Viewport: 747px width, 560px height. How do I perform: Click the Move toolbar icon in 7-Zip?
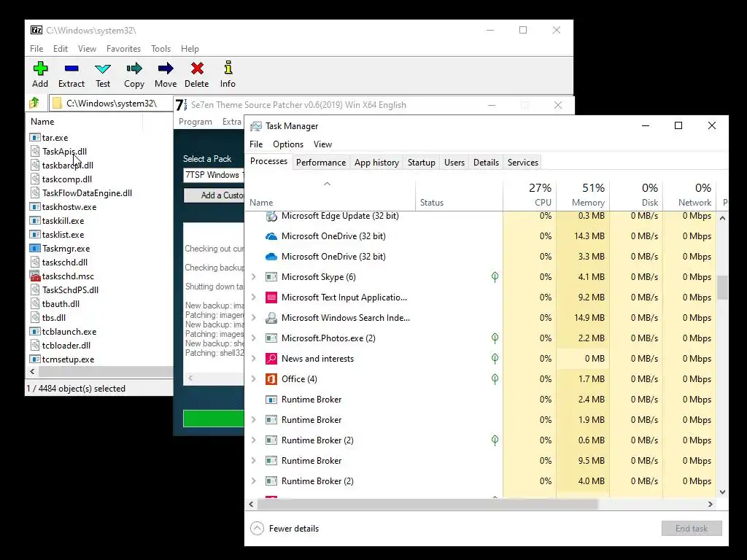(166, 69)
